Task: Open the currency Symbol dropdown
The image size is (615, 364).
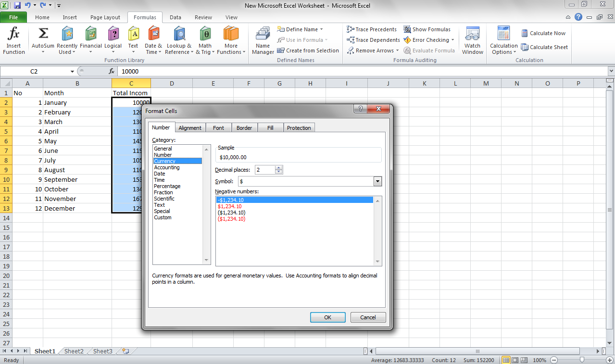Action: pos(377,181)
